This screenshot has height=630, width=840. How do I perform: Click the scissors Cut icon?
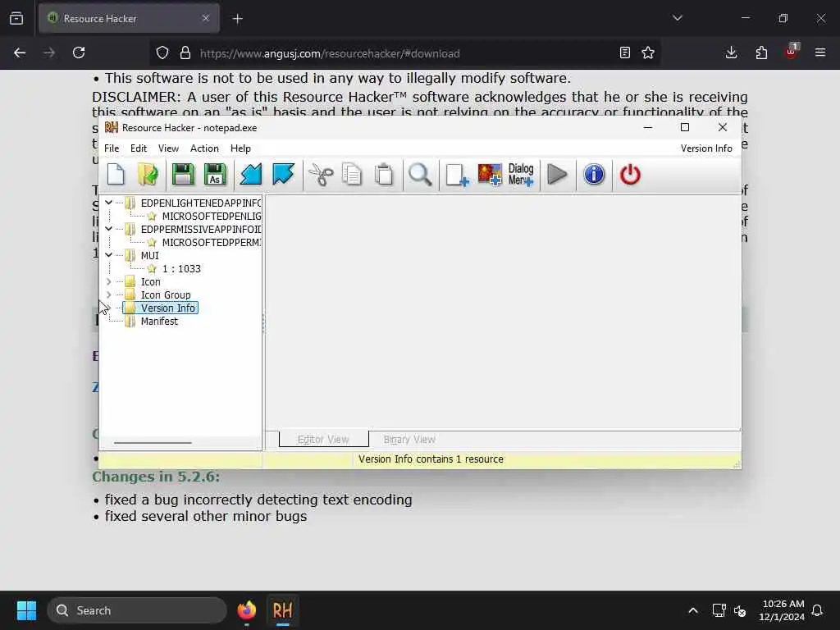pyautogui.click(x=321, y=175)
